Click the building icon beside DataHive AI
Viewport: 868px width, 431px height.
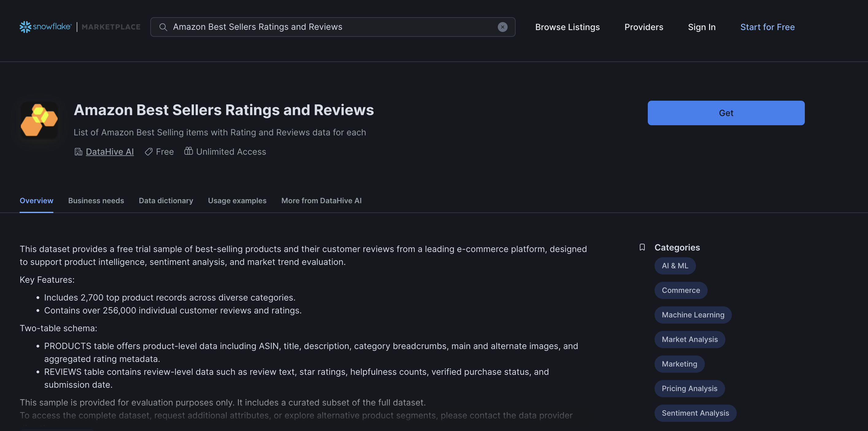coord(78,152)
